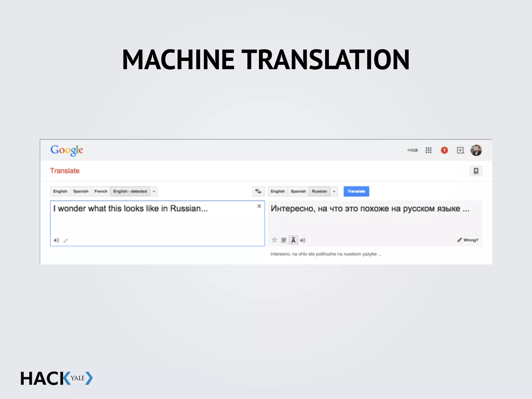Open the +nick profile link

pos(413,150)
